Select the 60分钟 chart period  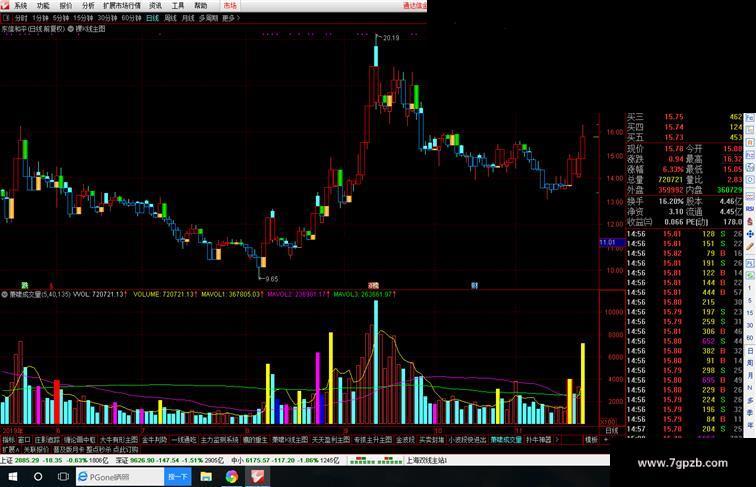click(x=131, y=18)
